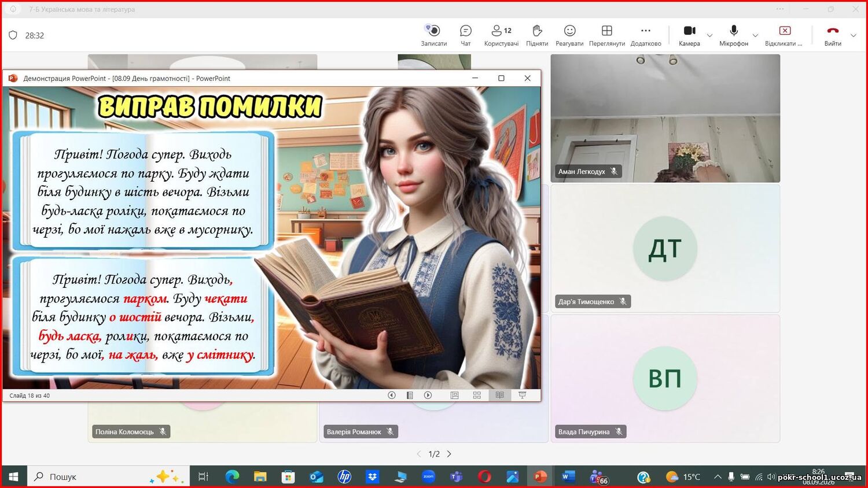Toggle the Камера on or off
This screenshot has height=488, width=868.
pos(689,35)
